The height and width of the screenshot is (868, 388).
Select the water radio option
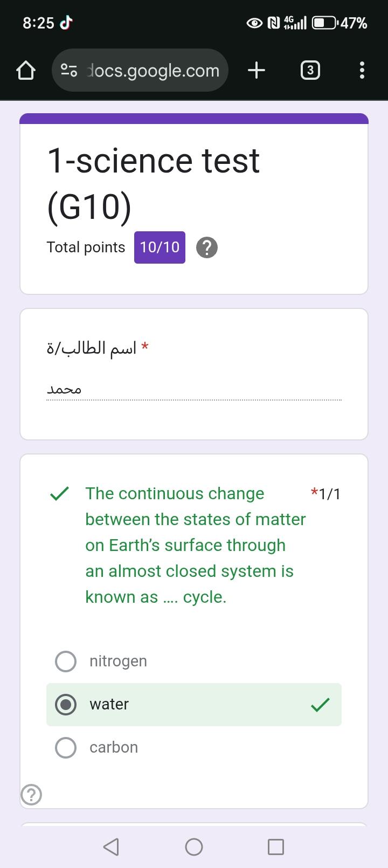pyautogui.click(x=66, y=704)
